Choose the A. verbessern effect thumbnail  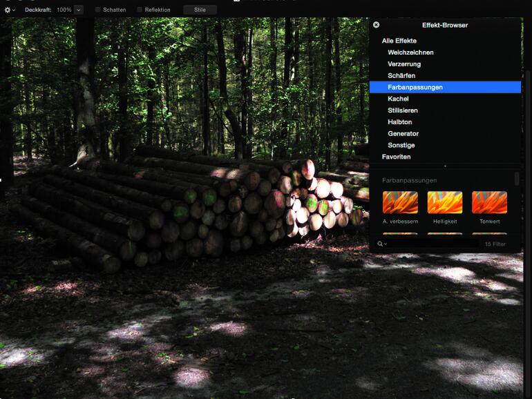point(400,202)
